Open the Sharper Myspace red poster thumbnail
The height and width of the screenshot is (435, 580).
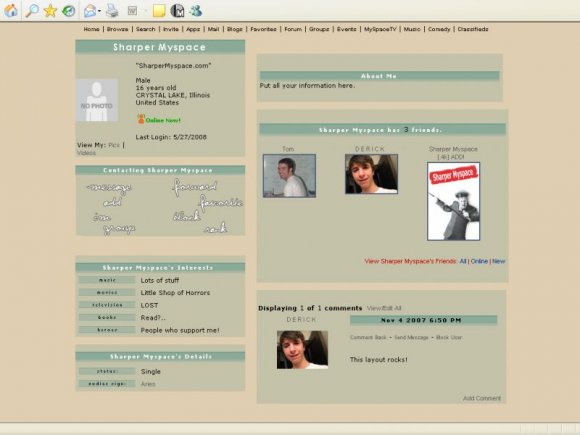(453, 201)
